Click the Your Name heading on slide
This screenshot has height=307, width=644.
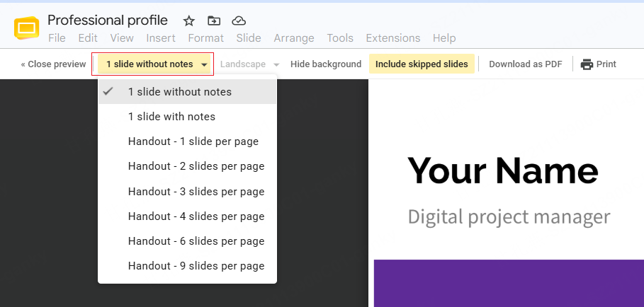coord(503,171)
